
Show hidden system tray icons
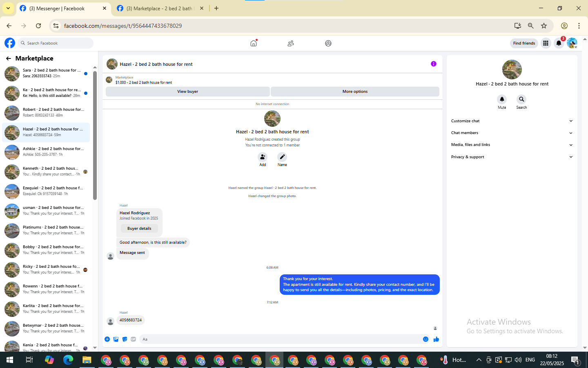point(479,360)
